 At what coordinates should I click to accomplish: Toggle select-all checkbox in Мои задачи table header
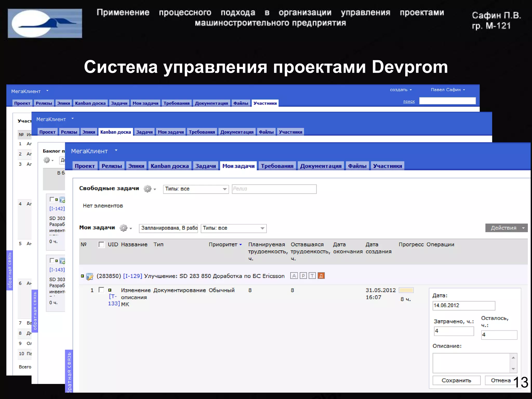[101, 244]
